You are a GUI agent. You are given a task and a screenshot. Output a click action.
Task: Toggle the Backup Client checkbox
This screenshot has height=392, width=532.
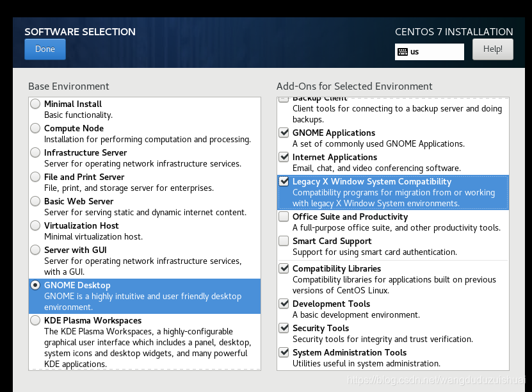(x=284, y=99)
